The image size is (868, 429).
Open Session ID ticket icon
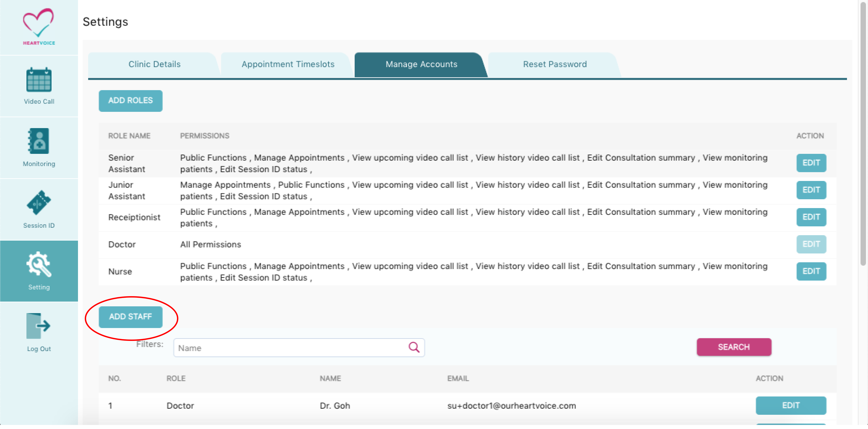point(39,203)
